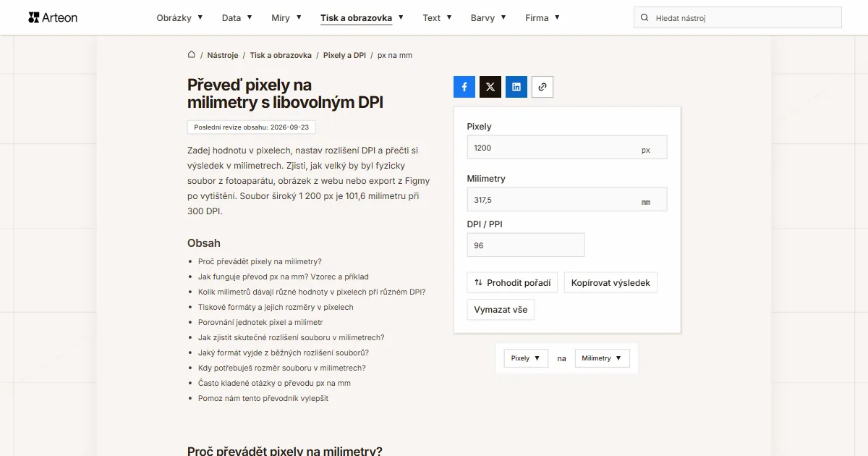Open the Míry menu

coord(286,17)
